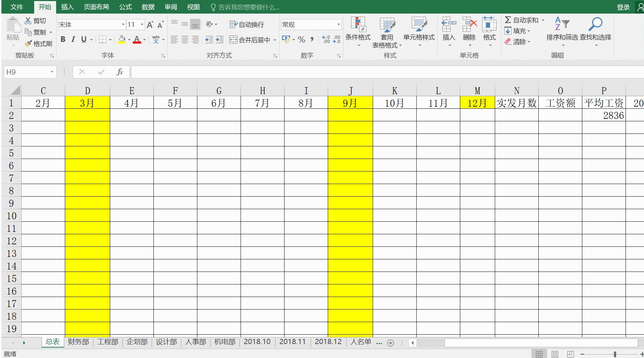Screen dimensions: 644x358
Task: Open the File (文件) menu
Action: (x=17, y=7)
